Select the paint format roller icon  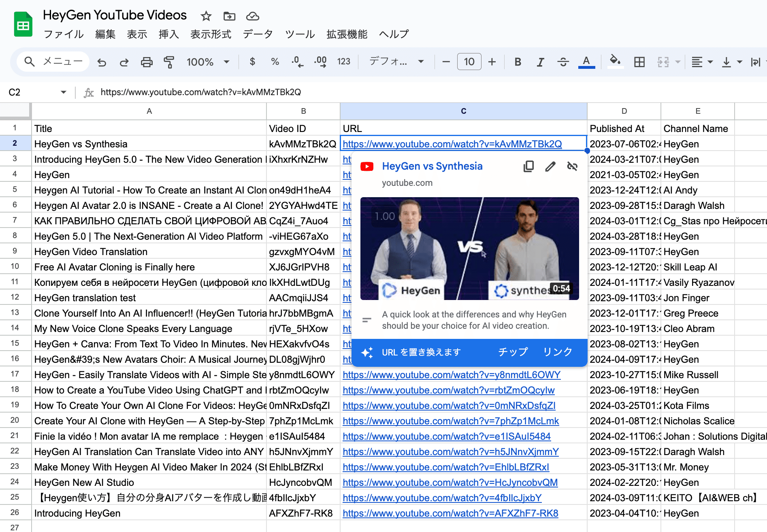[x=168, y=62]
